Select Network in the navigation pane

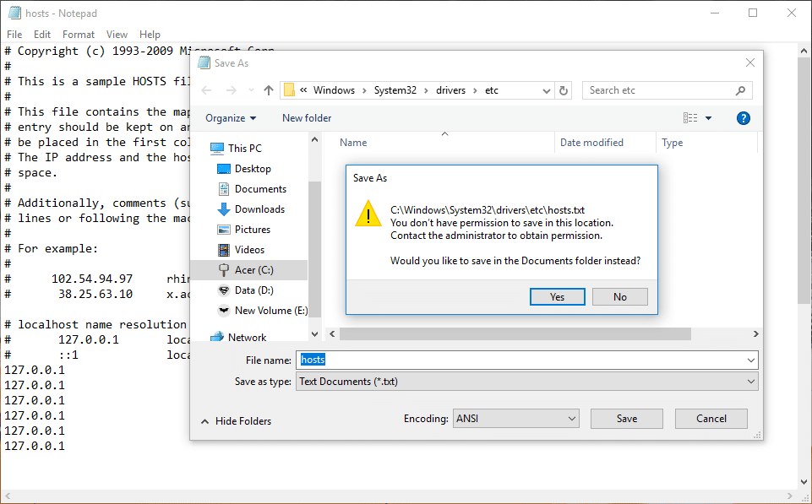click(x=247, y=337)
